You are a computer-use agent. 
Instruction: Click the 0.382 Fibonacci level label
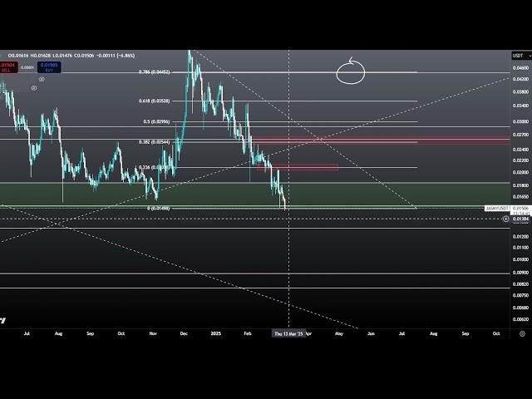click(155, 141)
